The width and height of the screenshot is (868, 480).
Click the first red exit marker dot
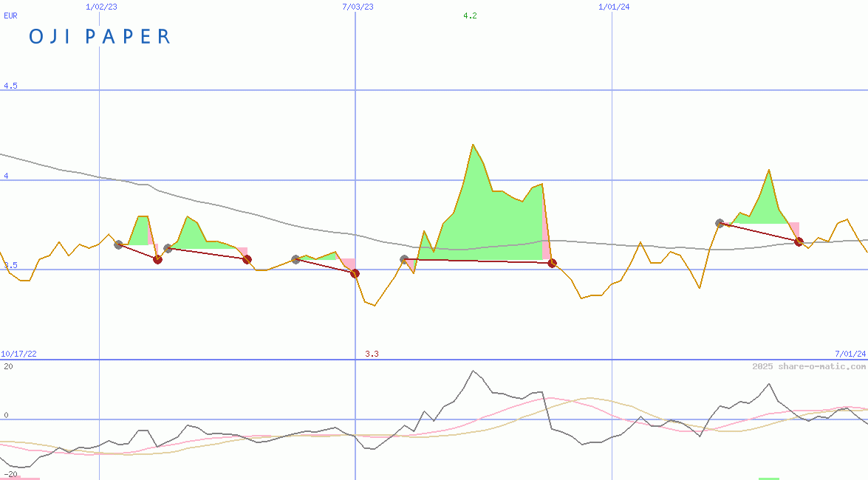(157, 259)
